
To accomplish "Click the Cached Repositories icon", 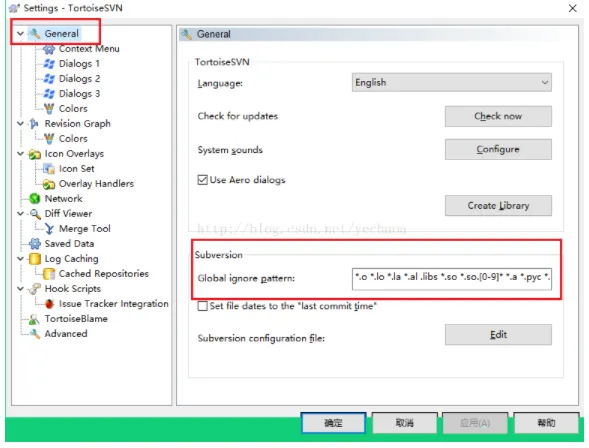I will [x=49, y=274].
